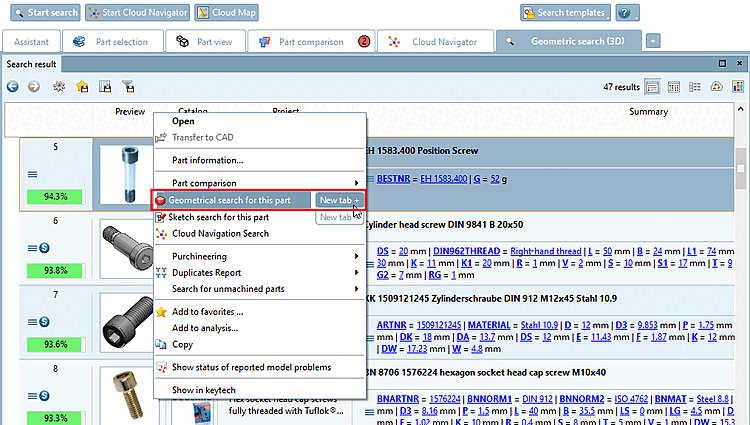Screen dimensions: 750x425
Task: Click the row 6 screw preview thumbnail
Action: point(127,249)
